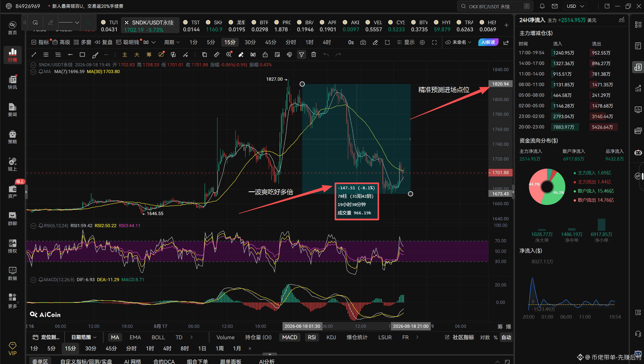Select the 30分 interval in top toolbar
The width and height of the screenshot is (644, 364).
point(250,42)
